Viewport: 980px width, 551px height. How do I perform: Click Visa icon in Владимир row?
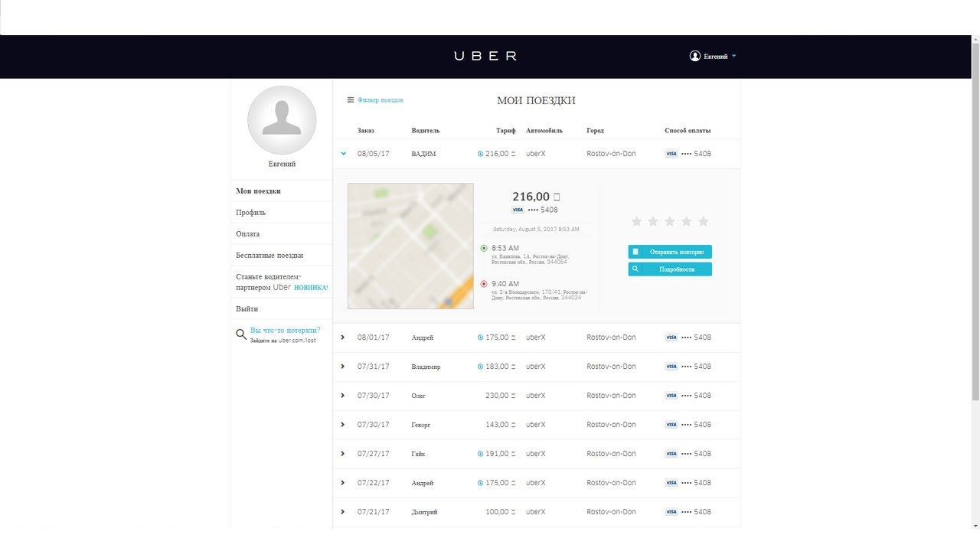[671, 367]
